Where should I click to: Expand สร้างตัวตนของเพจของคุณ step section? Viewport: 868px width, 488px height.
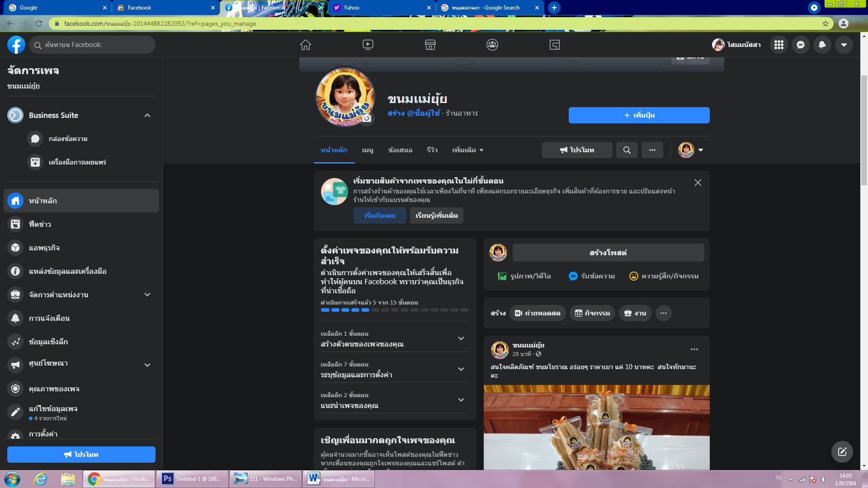461,338
